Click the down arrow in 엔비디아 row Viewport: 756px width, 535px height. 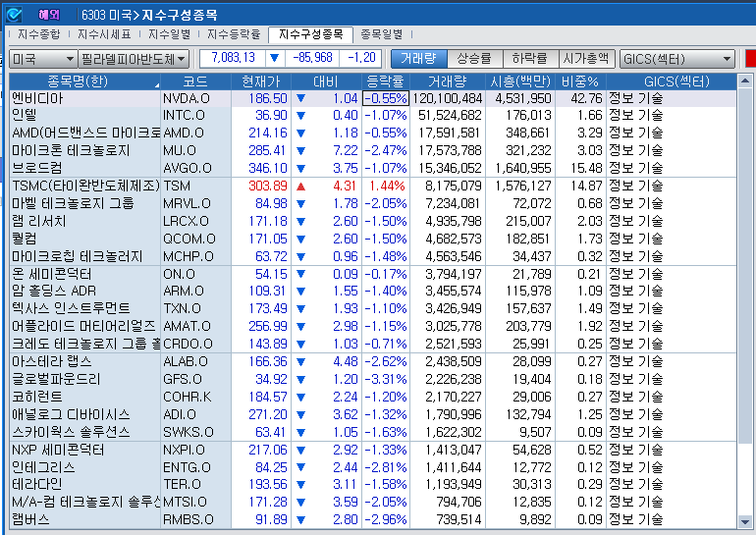pos(300,99)
